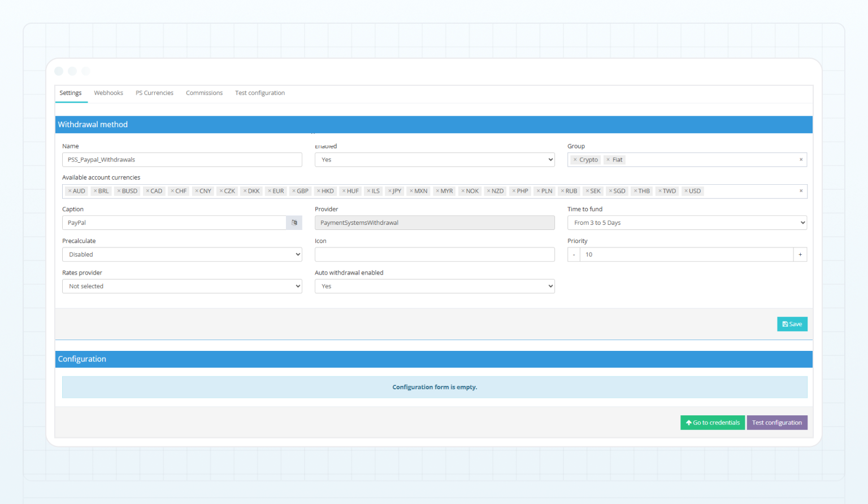
Task: Click the Configuration section header
Action: pos(434,359)
